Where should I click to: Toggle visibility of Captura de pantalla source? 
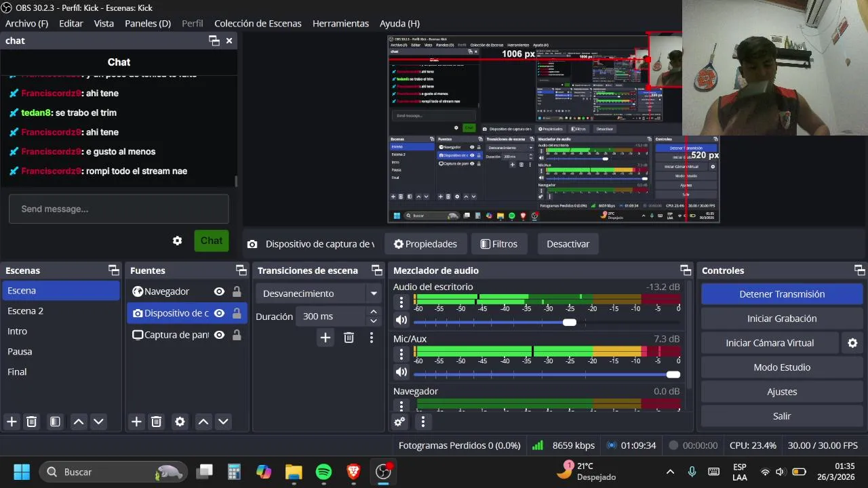point(219,335)
